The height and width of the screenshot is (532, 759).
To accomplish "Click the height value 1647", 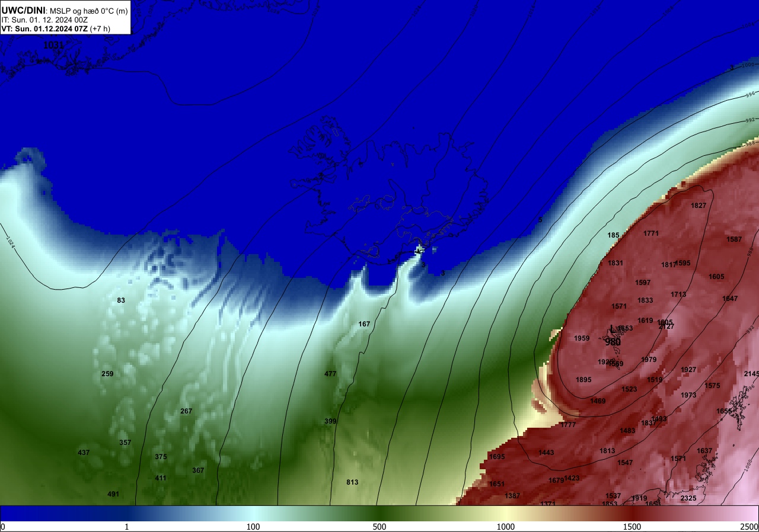I will pos(730,299).
